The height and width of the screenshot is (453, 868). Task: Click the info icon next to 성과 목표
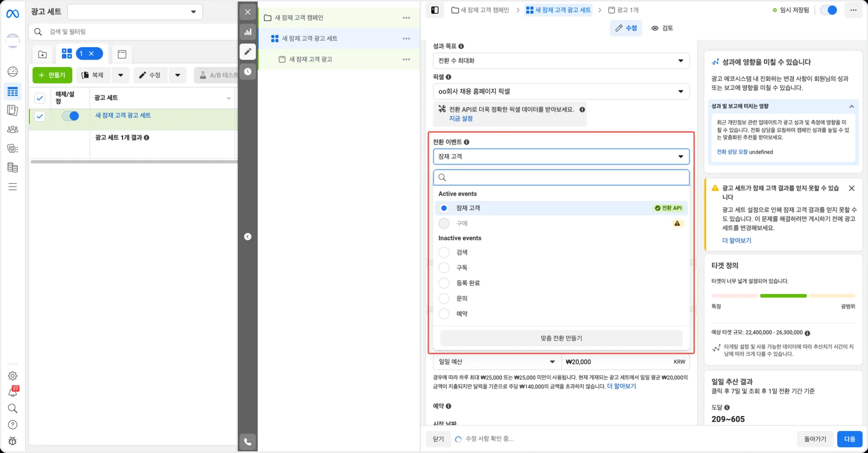coord(461,46)
